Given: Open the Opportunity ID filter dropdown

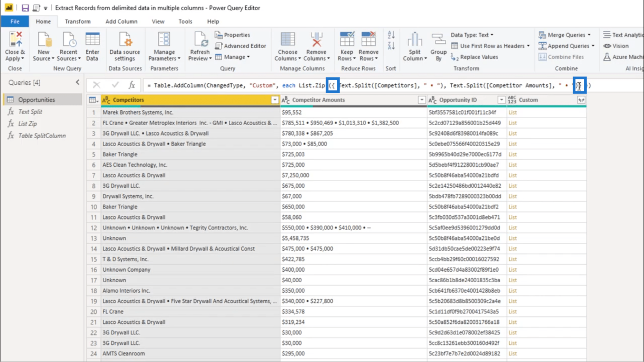Looking at the screenshot, I should [x=501, y=100].
